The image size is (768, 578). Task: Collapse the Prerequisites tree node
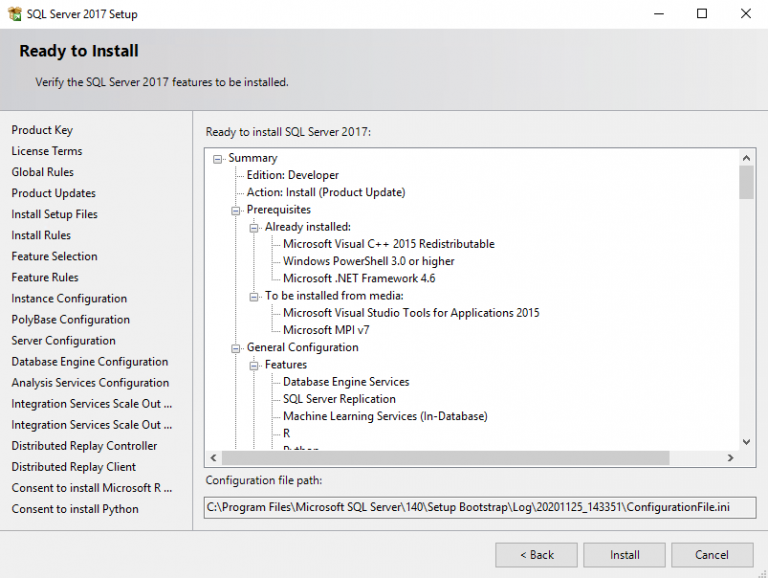tap(236, 211)
